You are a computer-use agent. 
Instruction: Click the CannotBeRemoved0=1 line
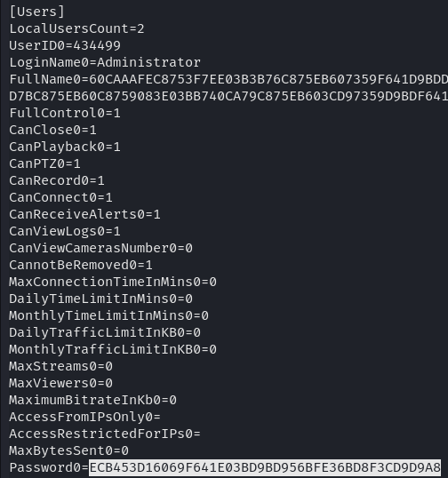tap(81, 265)
